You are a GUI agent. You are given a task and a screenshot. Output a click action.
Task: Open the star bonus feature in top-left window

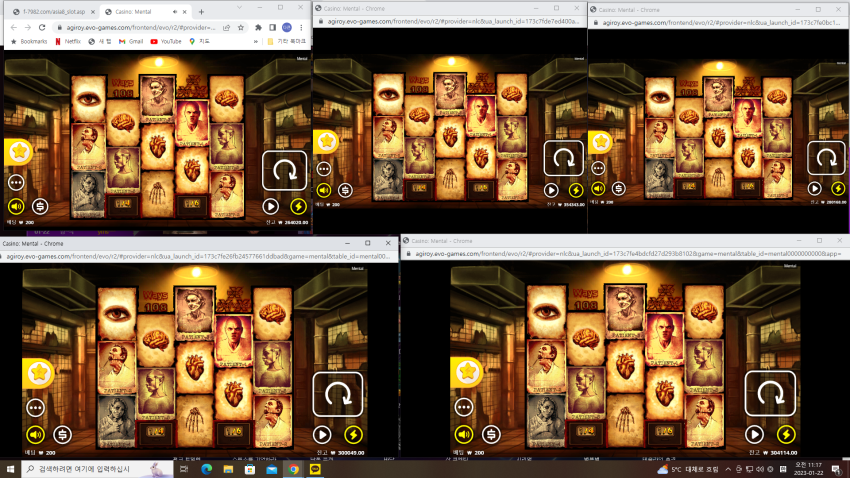point(19,152)
